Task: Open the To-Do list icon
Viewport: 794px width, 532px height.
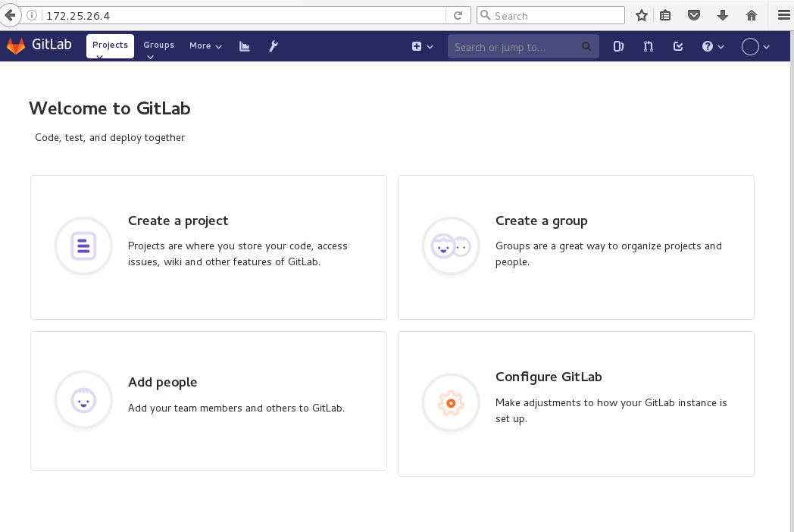Action: 678,47
